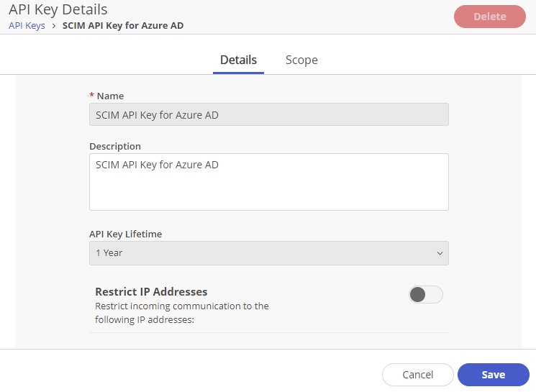
Task: Open the API Keys breadcrumb link
Action: [x=27, y=26]
